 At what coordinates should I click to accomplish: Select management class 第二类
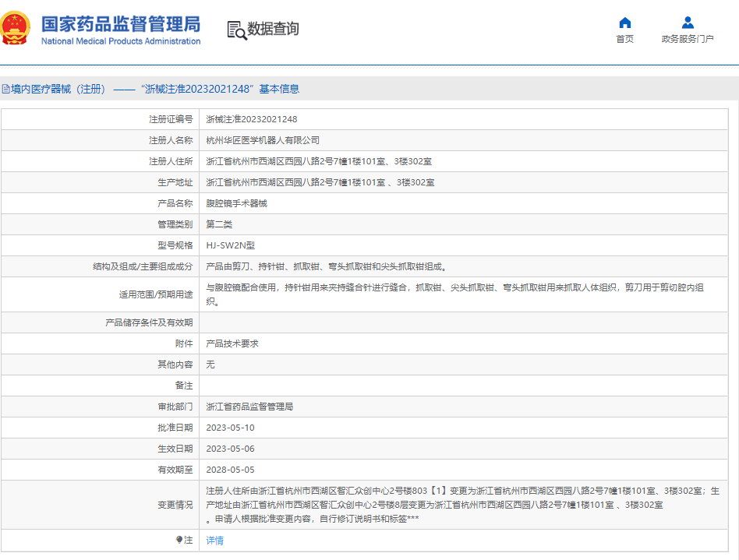pyautogui.click(x=219, y=224)
